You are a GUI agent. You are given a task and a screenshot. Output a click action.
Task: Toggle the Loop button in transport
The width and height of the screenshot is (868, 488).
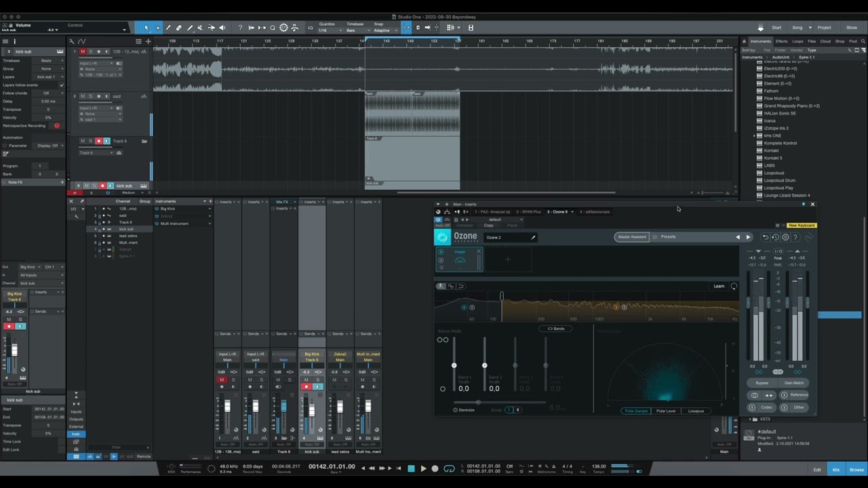(x=449, y=468)
